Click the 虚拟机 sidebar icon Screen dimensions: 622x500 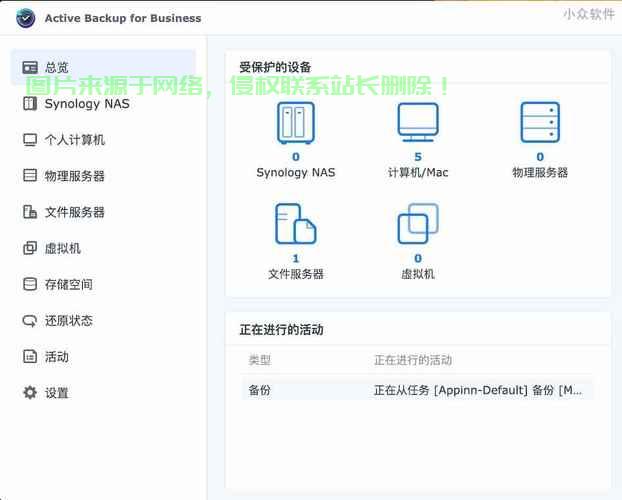30,248
